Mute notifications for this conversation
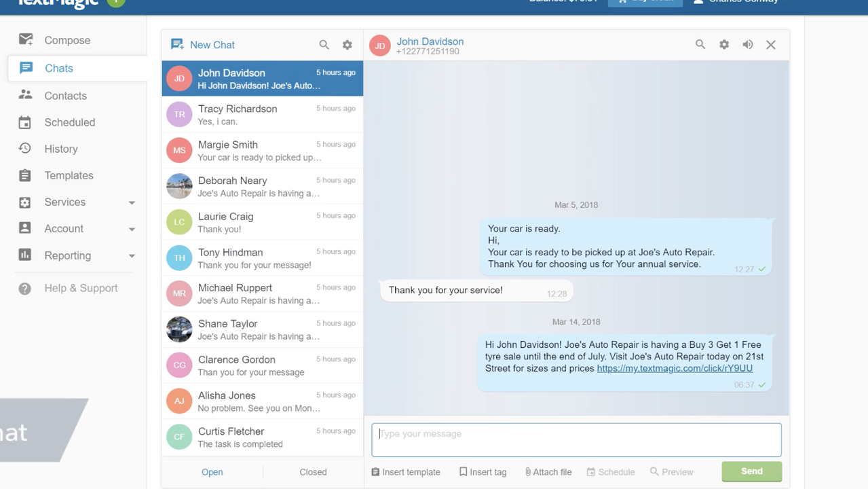 click(x=747, y=44)
